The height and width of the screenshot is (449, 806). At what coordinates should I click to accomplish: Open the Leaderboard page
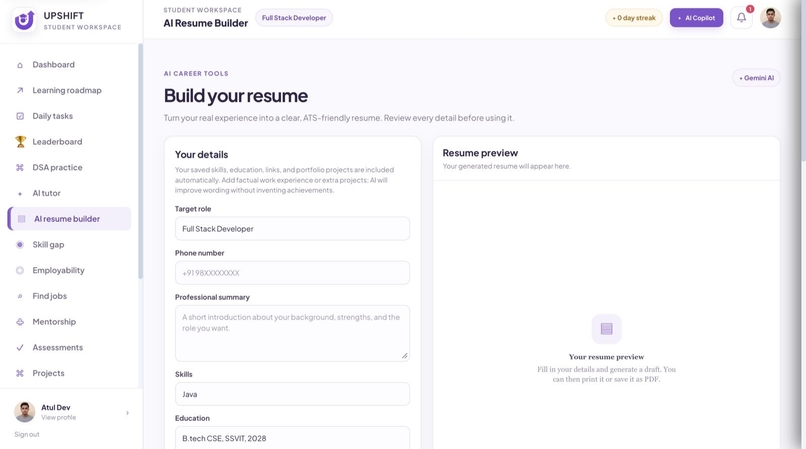pyautogui.click(x=69, y=142)
